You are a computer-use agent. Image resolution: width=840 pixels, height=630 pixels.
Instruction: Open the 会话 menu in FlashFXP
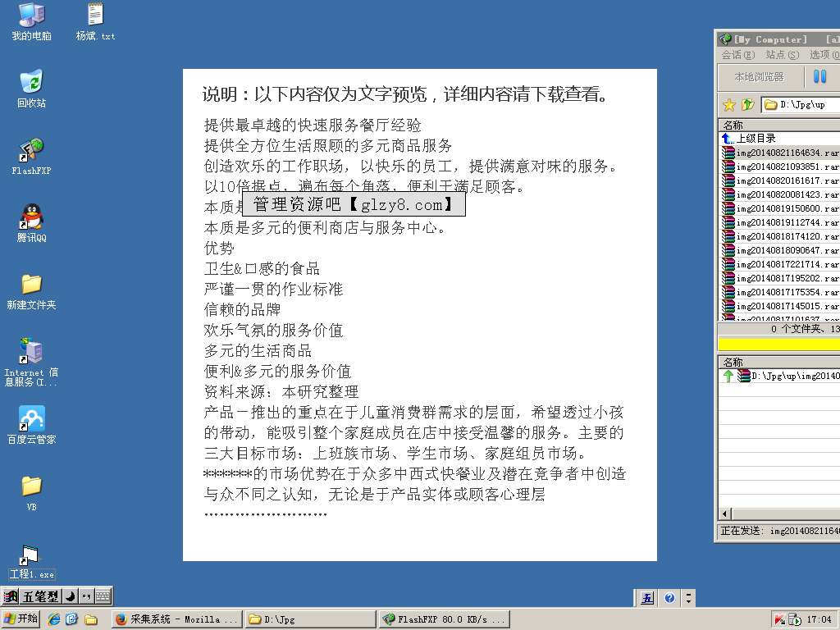(x=737, y=55)
